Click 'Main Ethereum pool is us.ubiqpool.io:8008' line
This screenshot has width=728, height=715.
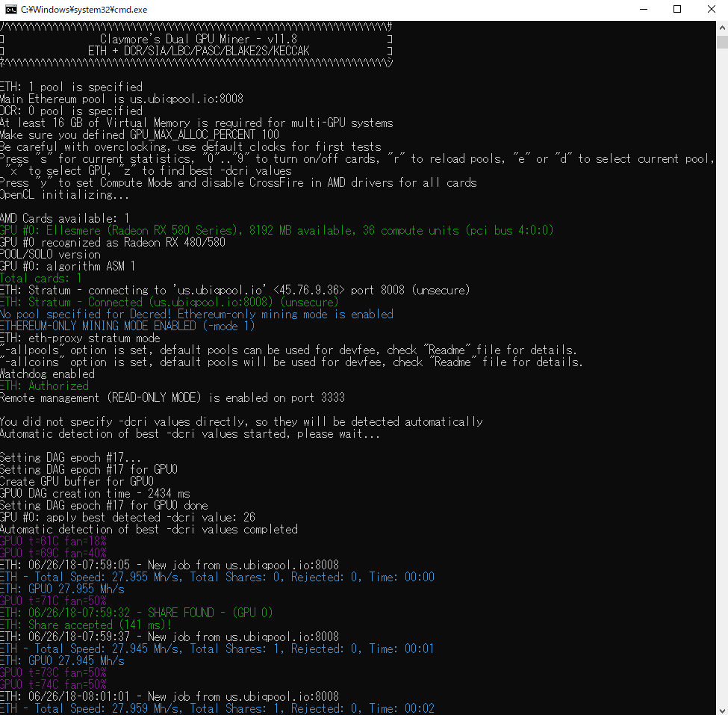click(122, 99)
